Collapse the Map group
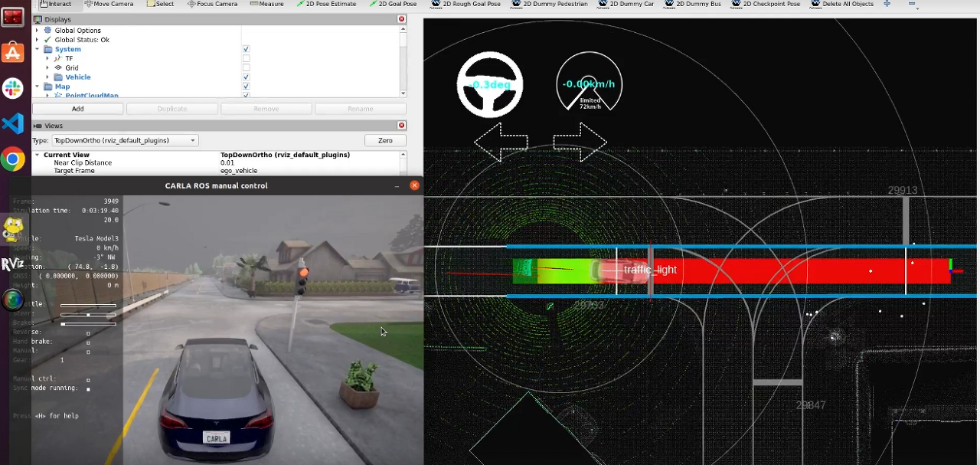This screenshot has height=465, width=980. pyautogui.click(x=37, y=87)
